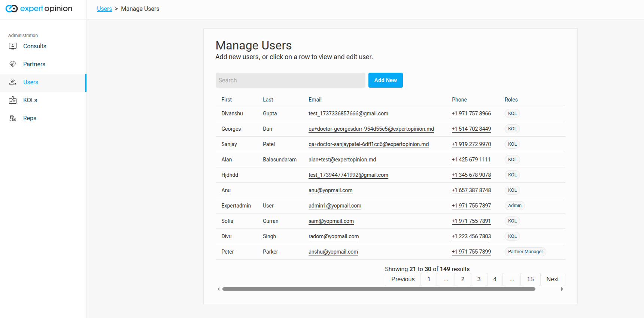This screenshot has height=318, width=644.
Task: Click the scrollbar left arrow
Action: pos(219,289)
